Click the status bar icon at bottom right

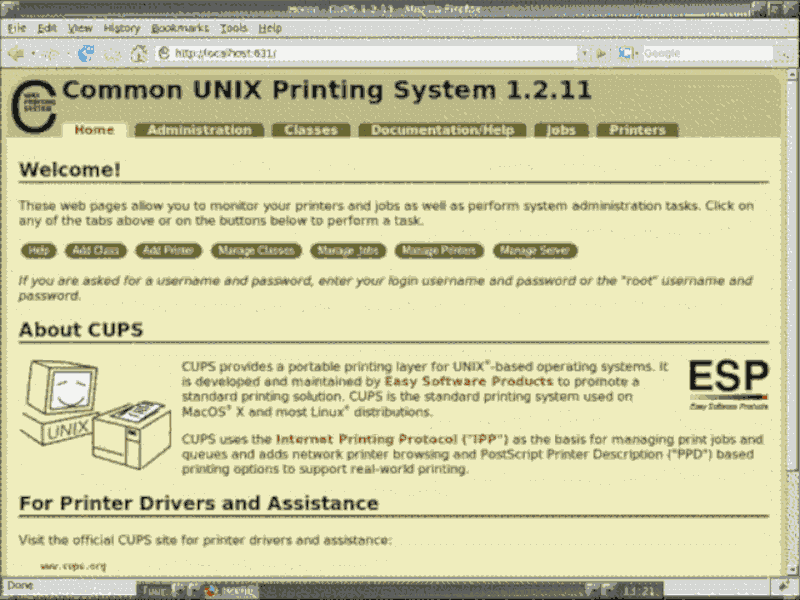click(x=783, y=587)
